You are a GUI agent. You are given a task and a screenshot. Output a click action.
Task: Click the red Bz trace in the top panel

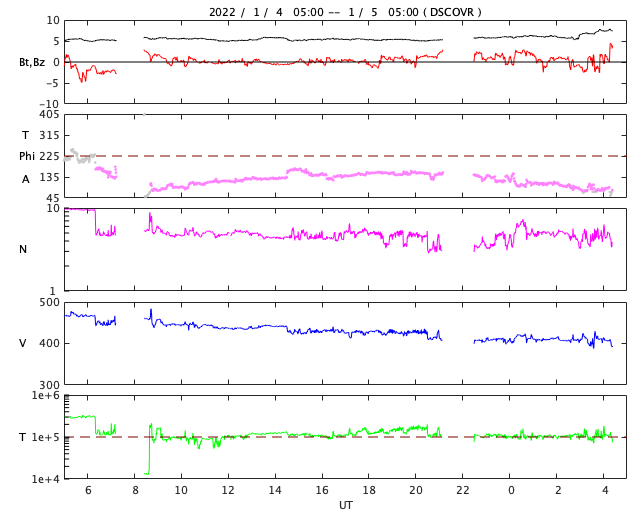[x=300, y=61]
